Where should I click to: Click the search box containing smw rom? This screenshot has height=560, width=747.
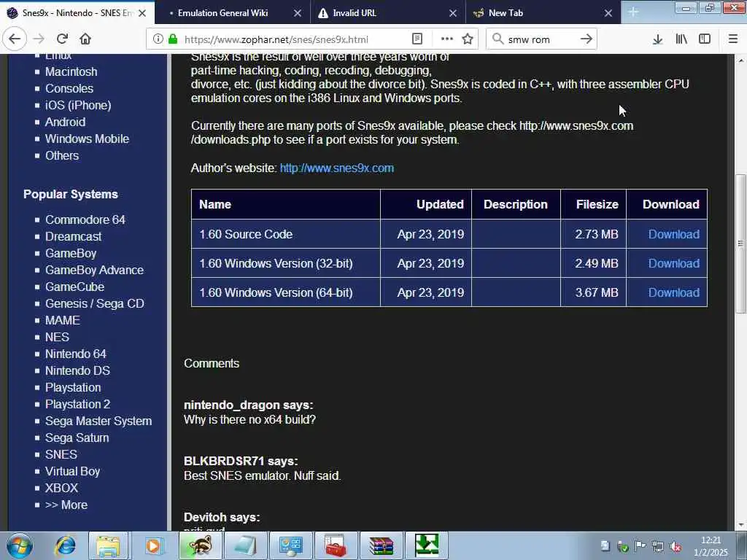pos(542,39)
